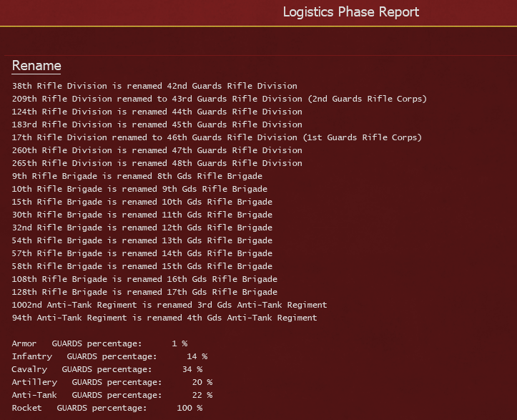Select the 57th Rifle Brigade rename entry
The image size is (517, 420).
point(142,253)
